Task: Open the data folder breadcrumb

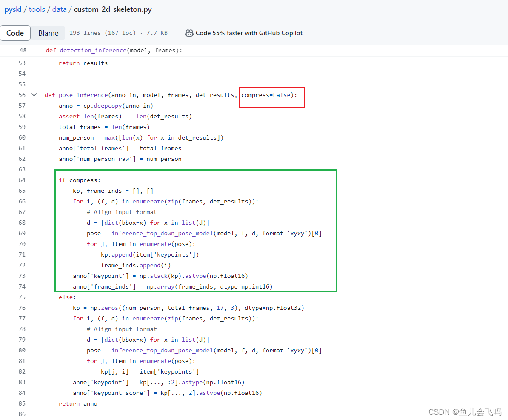Action: [59, 9]
